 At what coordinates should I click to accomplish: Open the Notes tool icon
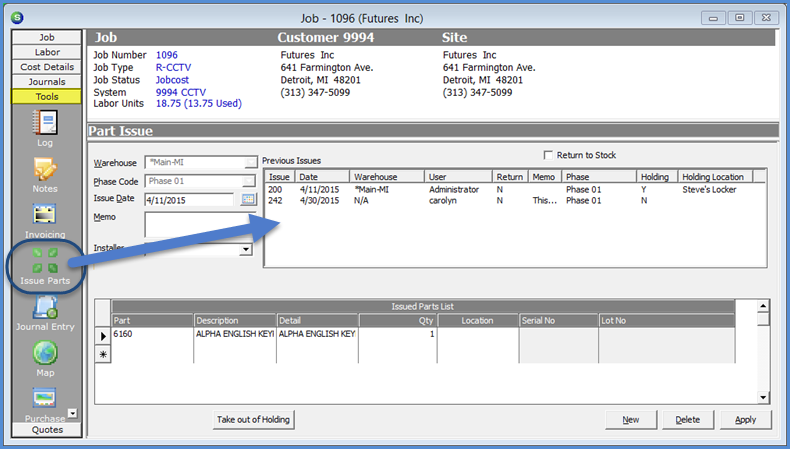click(45, 169)
